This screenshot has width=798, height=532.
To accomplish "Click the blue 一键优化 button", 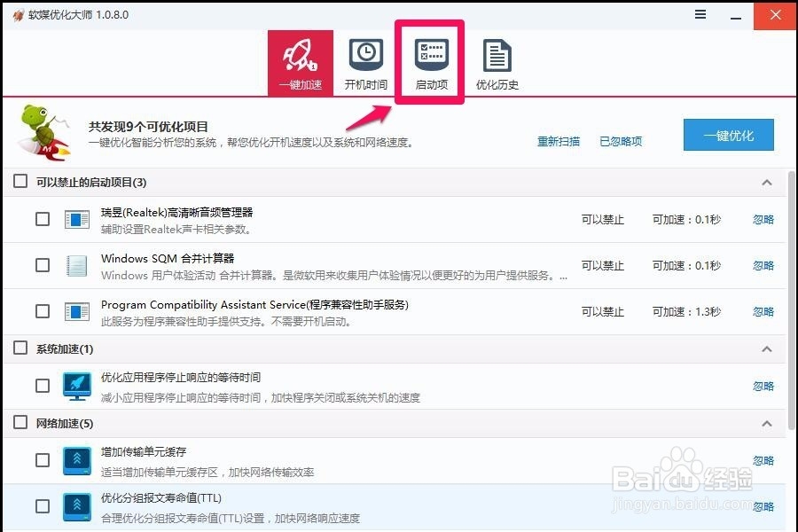I will [728, 135].
